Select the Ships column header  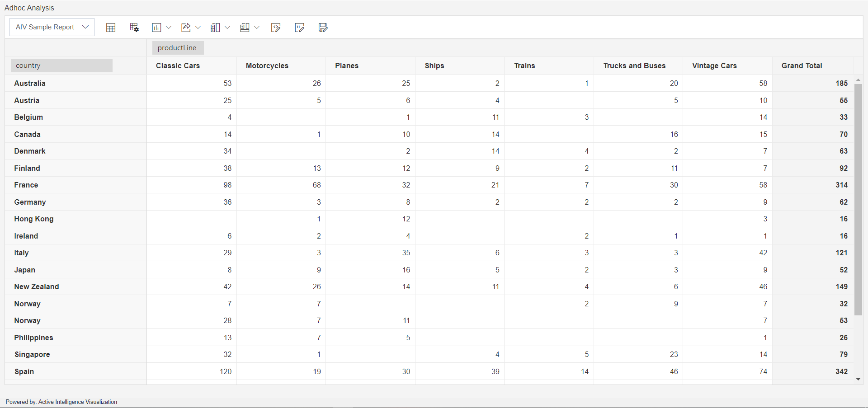pos(434,66)
